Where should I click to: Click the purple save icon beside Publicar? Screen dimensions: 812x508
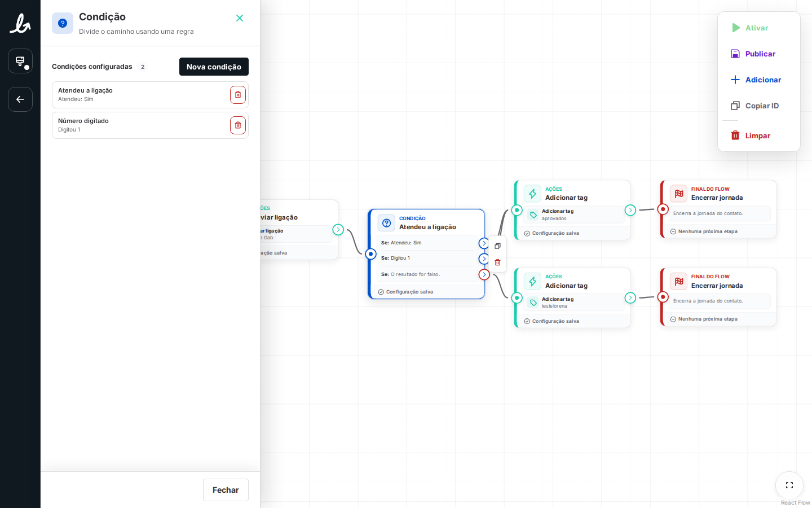tap(735, 54)
